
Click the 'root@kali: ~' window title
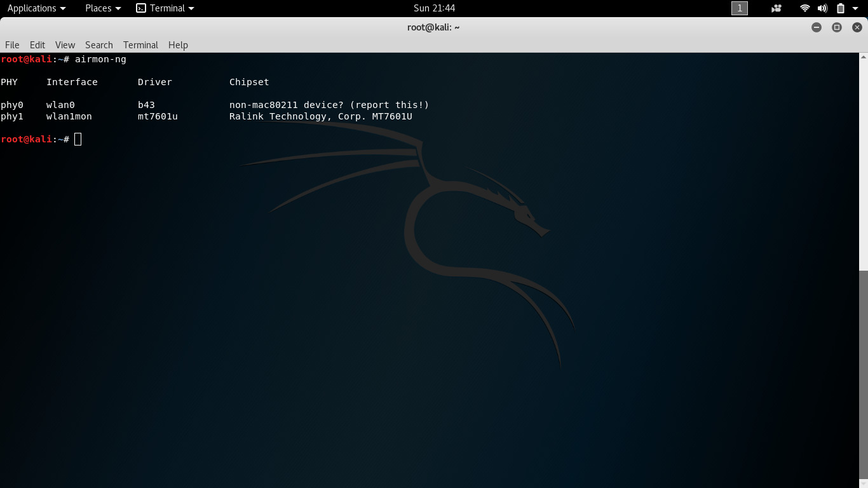(x=433, y=27)
